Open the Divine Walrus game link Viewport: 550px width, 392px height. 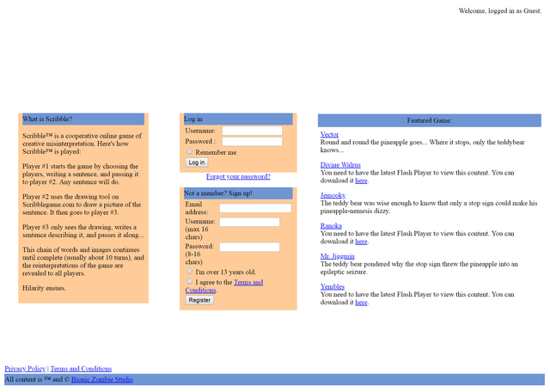[x=340, y=165]
